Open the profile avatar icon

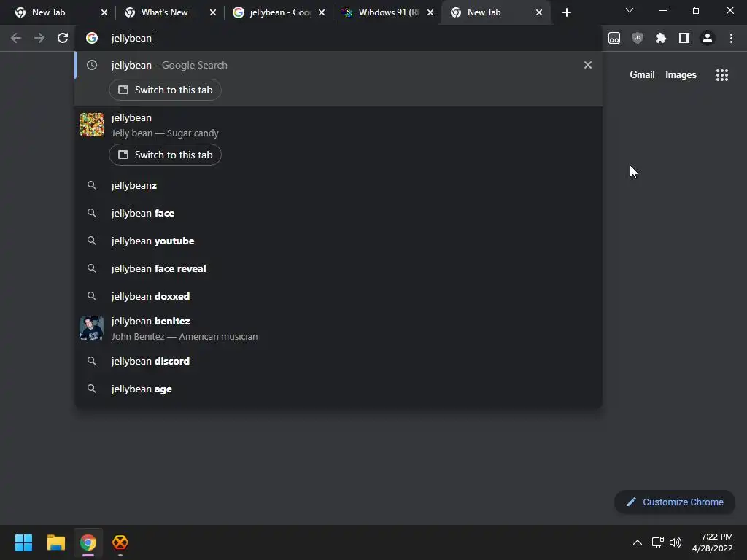(708, 38)
